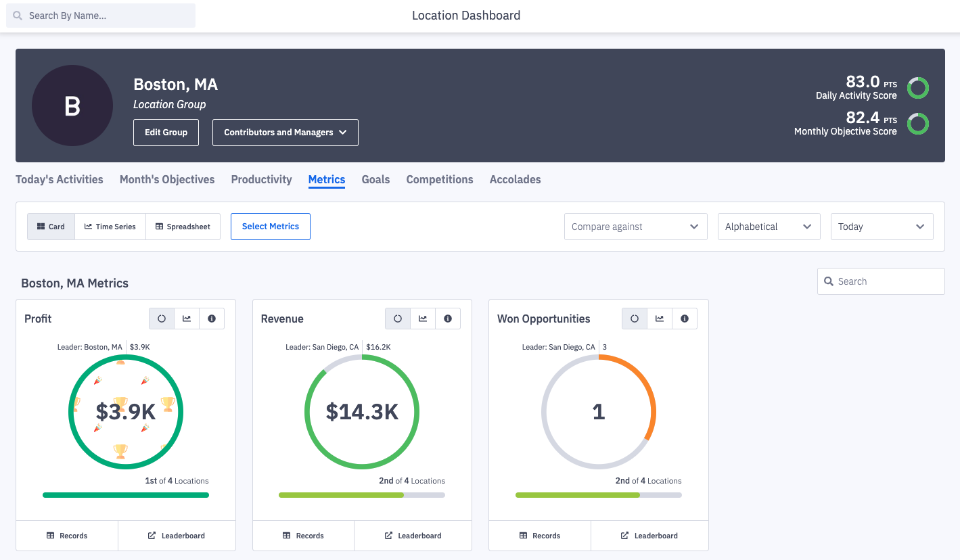960x560 pixels.
Task: Focus the Search By Name field
Action: pyautogui.click(x=101, y=16)
